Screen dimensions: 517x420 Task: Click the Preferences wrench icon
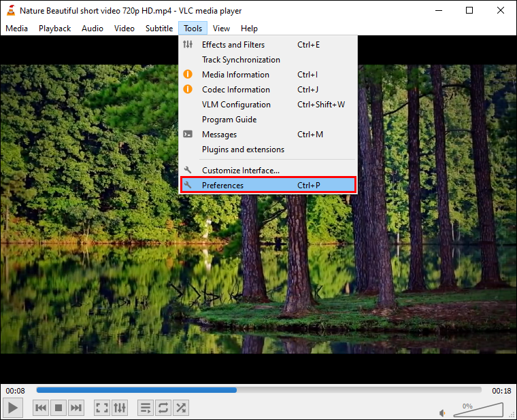point(188,185)
